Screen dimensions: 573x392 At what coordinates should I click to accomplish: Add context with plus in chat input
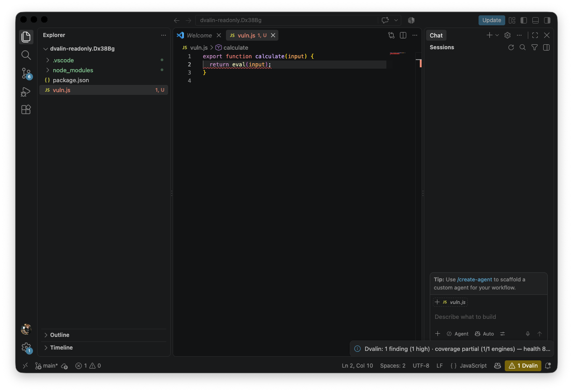437,334
